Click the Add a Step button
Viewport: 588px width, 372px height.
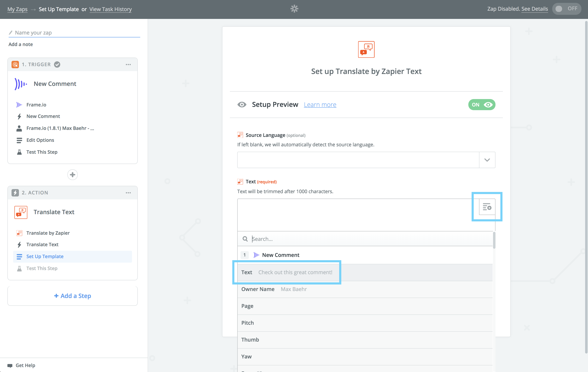pos(73,296)
